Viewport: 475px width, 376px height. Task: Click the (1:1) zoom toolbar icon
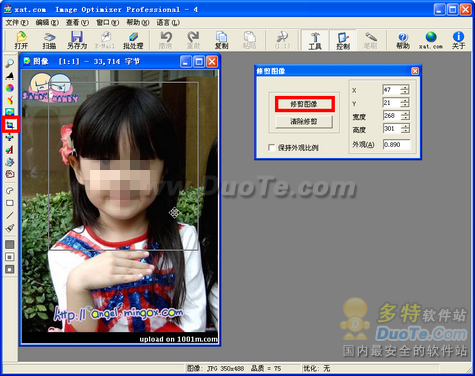282,40
